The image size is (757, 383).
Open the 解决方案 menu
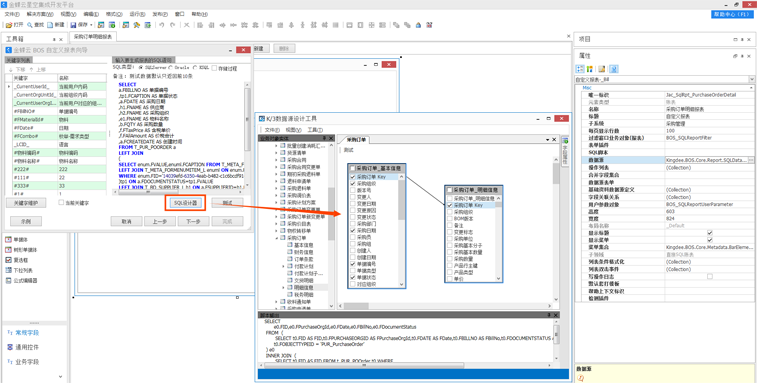pos(40,14)
